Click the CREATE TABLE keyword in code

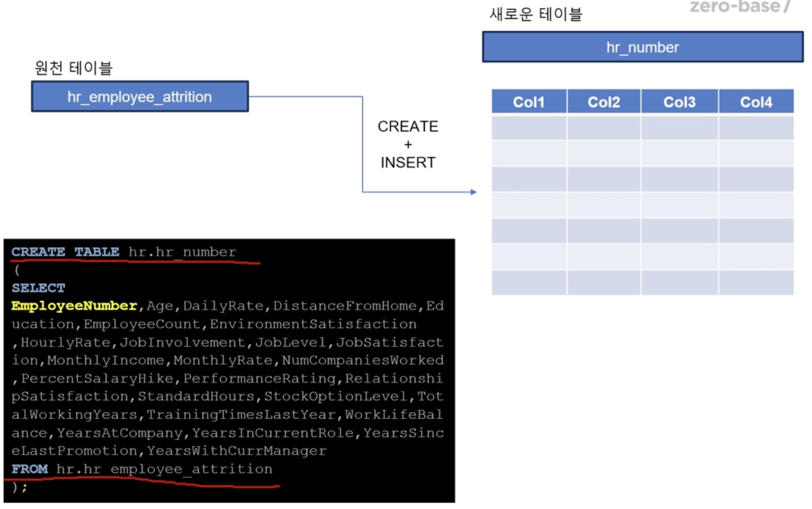pos(65,252)
